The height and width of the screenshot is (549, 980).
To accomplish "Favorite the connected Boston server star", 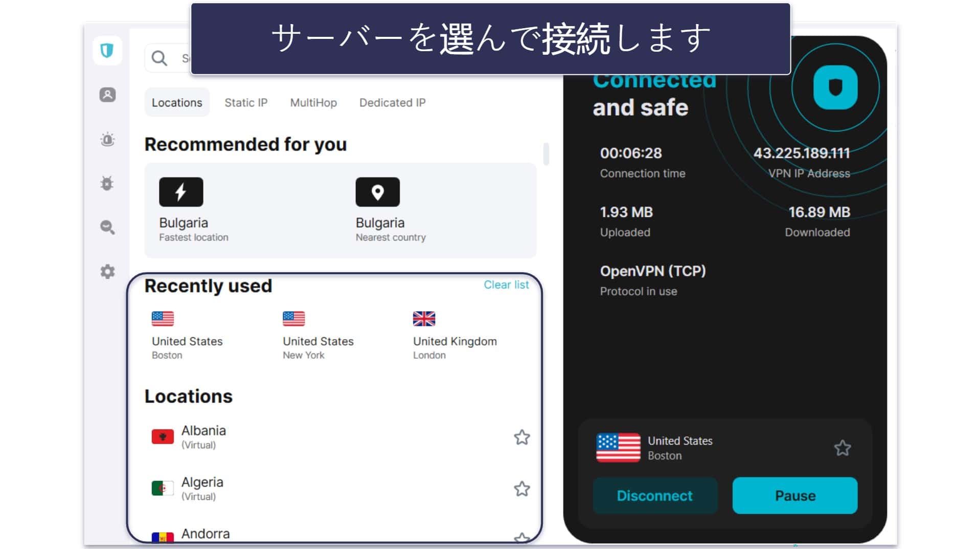I will [842, 448].
